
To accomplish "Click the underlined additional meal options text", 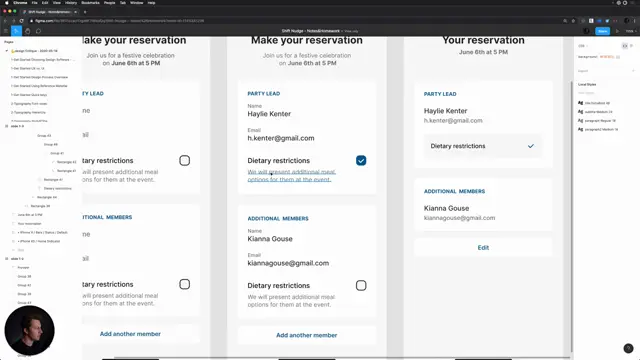I will click(291, 176).
